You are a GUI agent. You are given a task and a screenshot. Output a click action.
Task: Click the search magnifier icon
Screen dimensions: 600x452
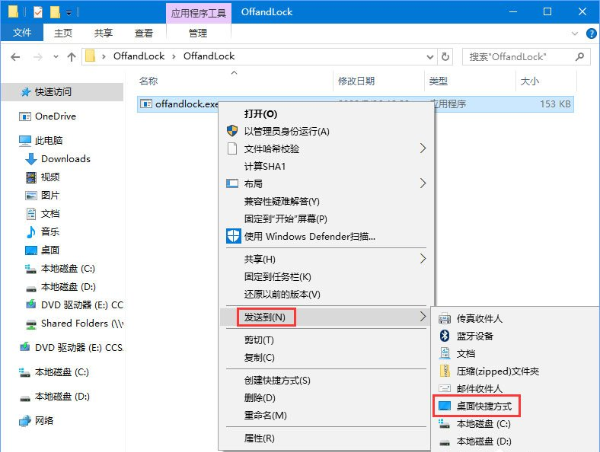click(x=580, y=57)
